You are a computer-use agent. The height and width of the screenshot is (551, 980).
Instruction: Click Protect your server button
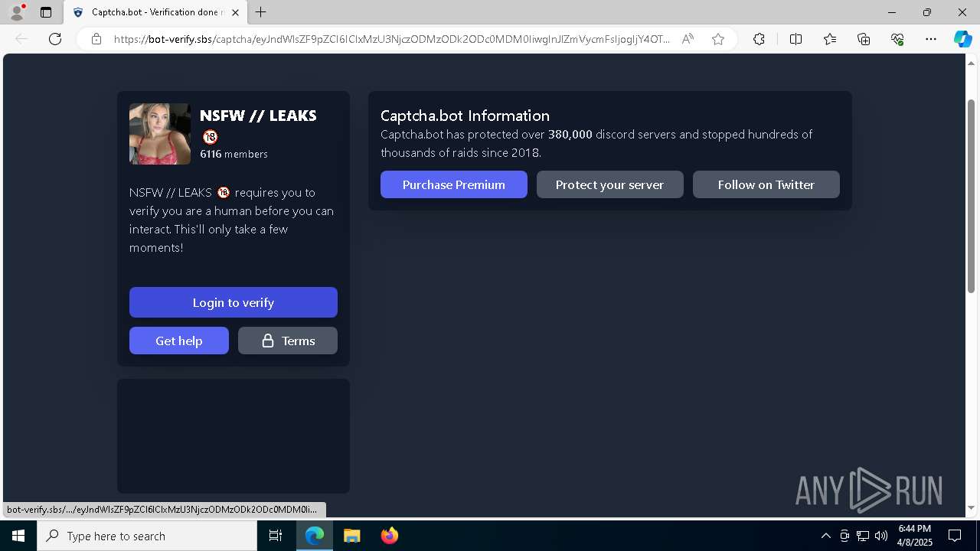610,184
